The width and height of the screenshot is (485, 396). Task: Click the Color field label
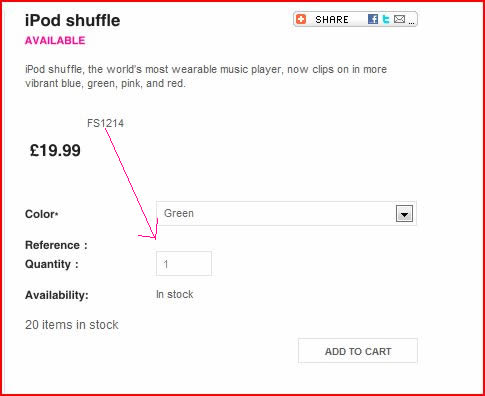click(x=42, y=214)
